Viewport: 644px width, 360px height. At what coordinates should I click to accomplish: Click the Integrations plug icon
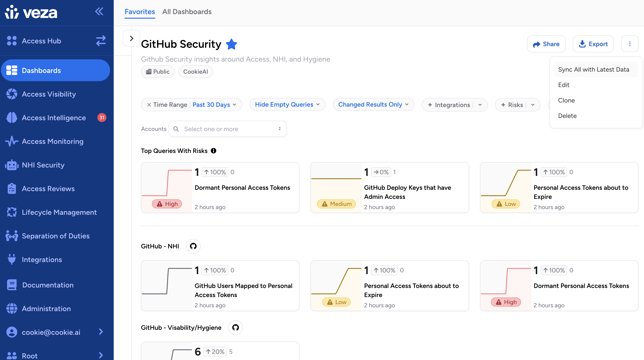[12, 260]
